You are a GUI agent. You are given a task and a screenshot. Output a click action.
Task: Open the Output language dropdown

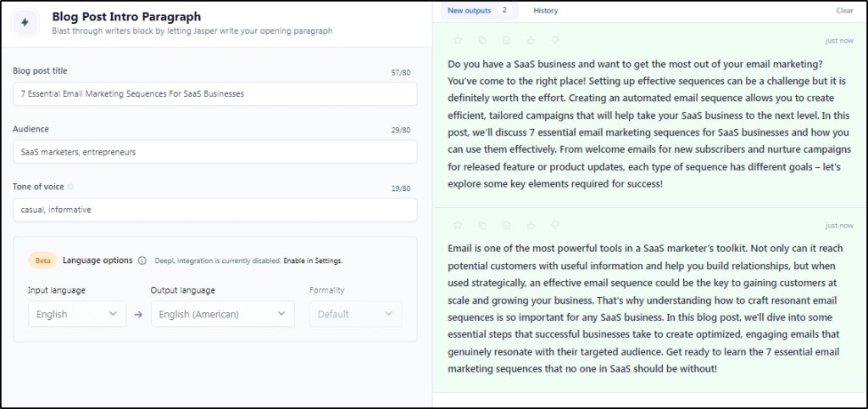coord(223,314)
